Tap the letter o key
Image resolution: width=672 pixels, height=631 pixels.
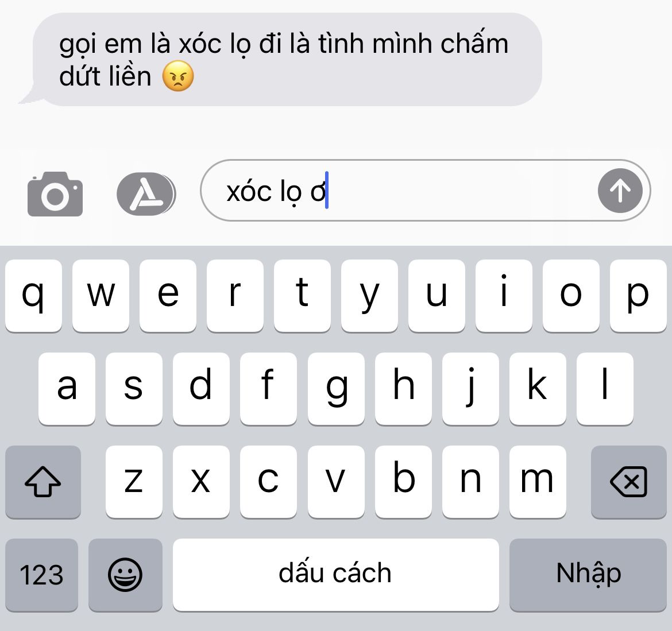point(571,296)
